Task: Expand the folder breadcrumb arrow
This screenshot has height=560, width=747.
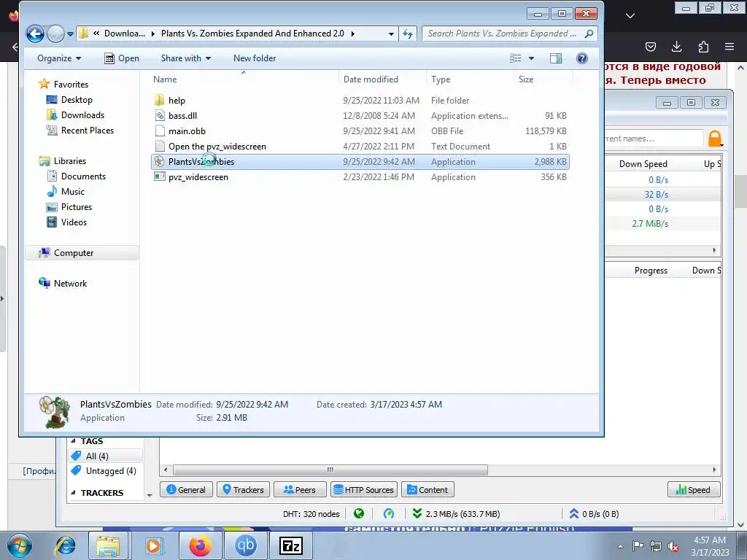Action: point(353,34)
